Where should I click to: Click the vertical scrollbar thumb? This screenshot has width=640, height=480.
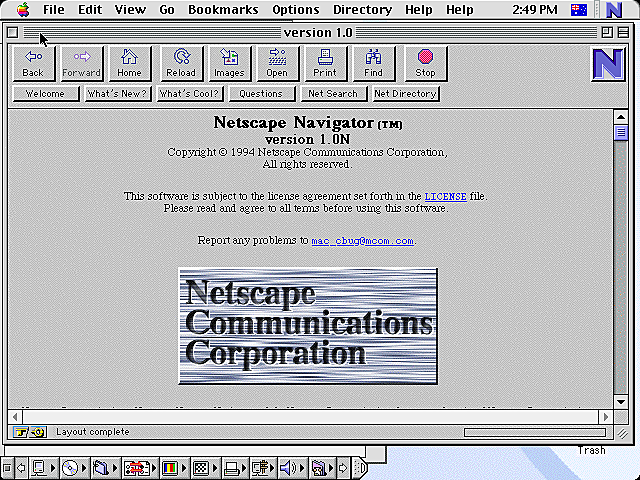(621, 132)
